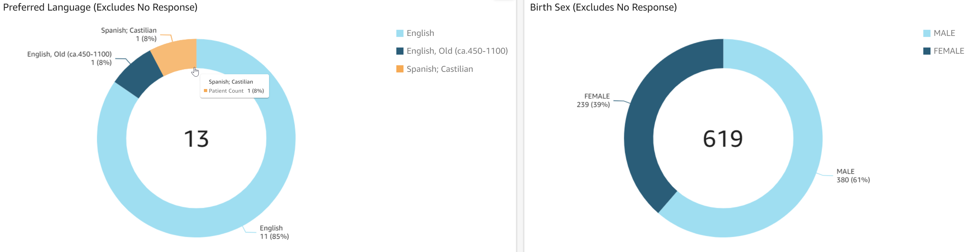Click the MALE legend color swatch
This screenshot has height=252, width=980.
[927, 33]
